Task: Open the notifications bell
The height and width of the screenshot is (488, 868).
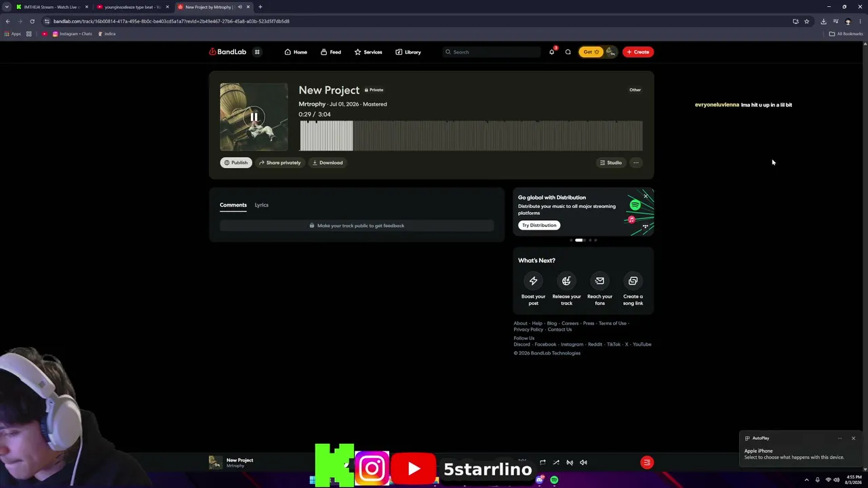Action: 552,52
